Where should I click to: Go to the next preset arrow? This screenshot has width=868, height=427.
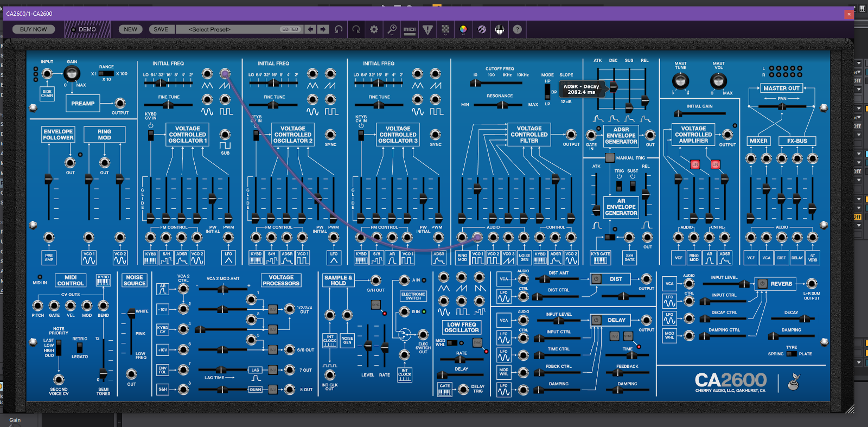pyautogui.click(x=323, y=29)
